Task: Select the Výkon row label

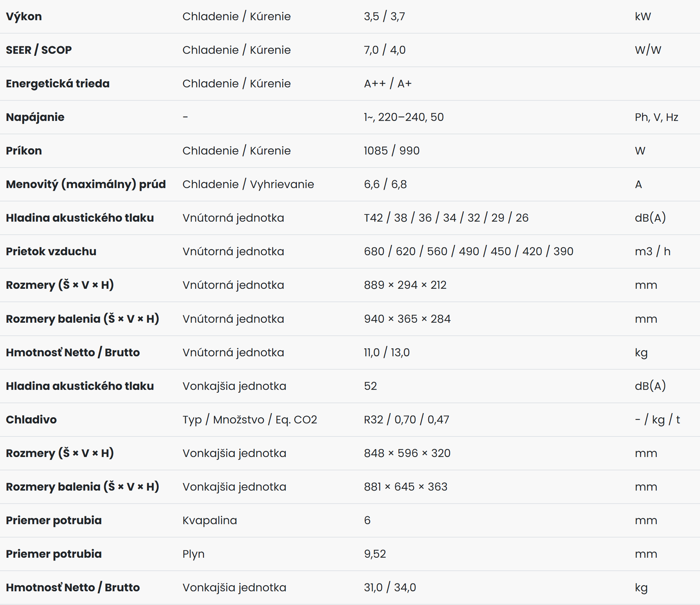Action: point(24,16)
